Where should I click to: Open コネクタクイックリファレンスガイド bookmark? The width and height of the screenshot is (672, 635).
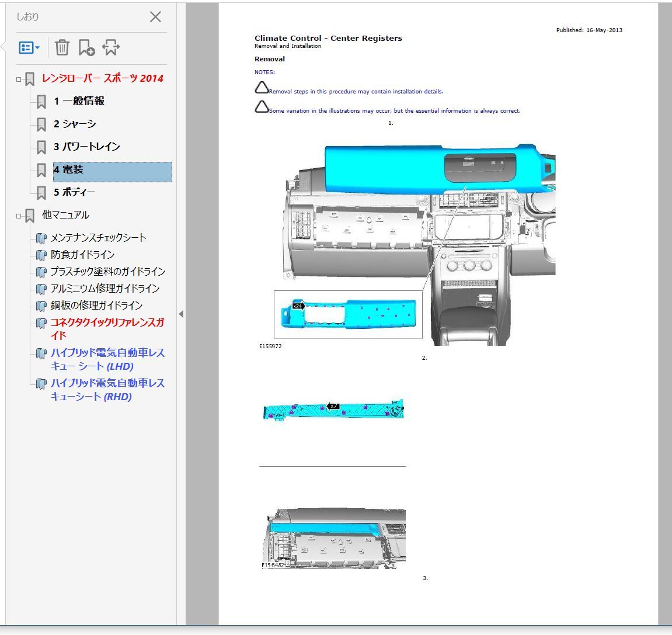click(107, 328)
